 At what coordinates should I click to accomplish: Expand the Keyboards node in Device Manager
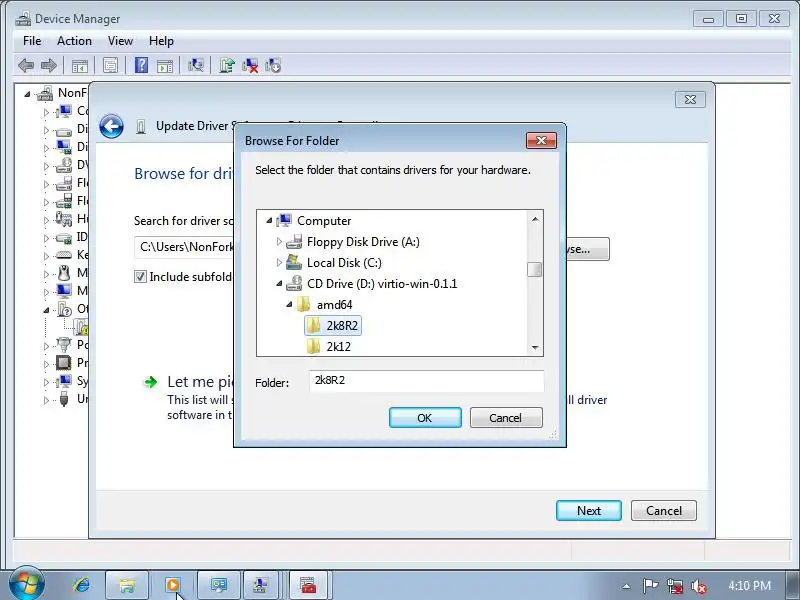point(46,256)
